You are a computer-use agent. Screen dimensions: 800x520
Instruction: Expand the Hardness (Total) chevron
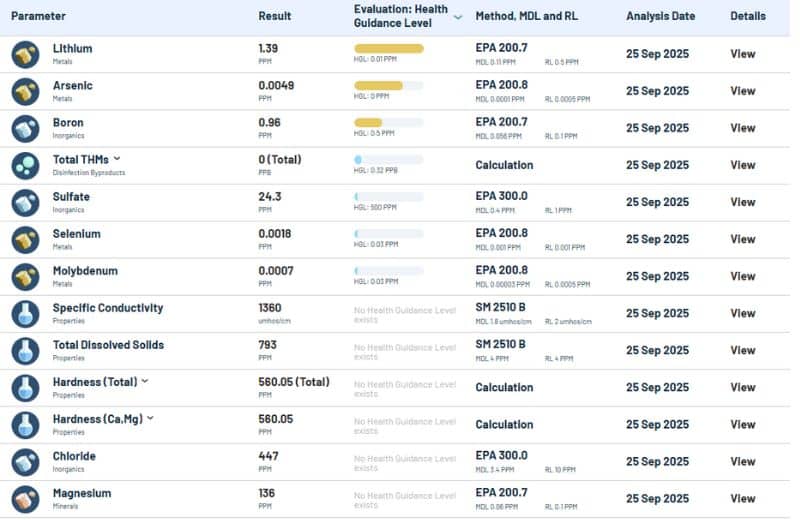[145, 381]
